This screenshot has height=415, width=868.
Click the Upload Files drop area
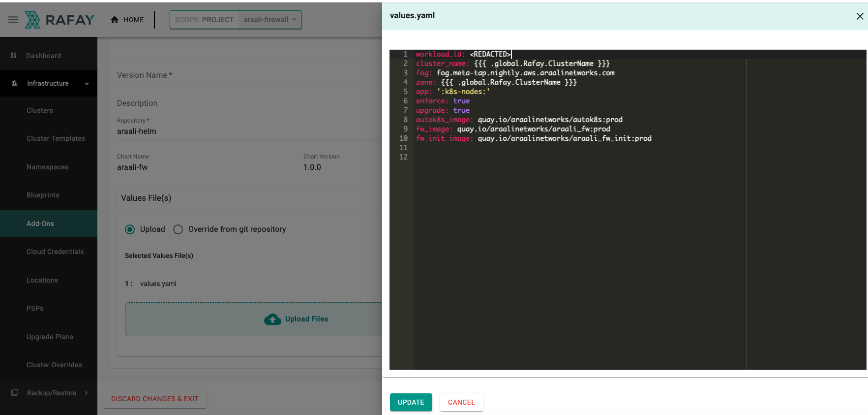point(254,319)
